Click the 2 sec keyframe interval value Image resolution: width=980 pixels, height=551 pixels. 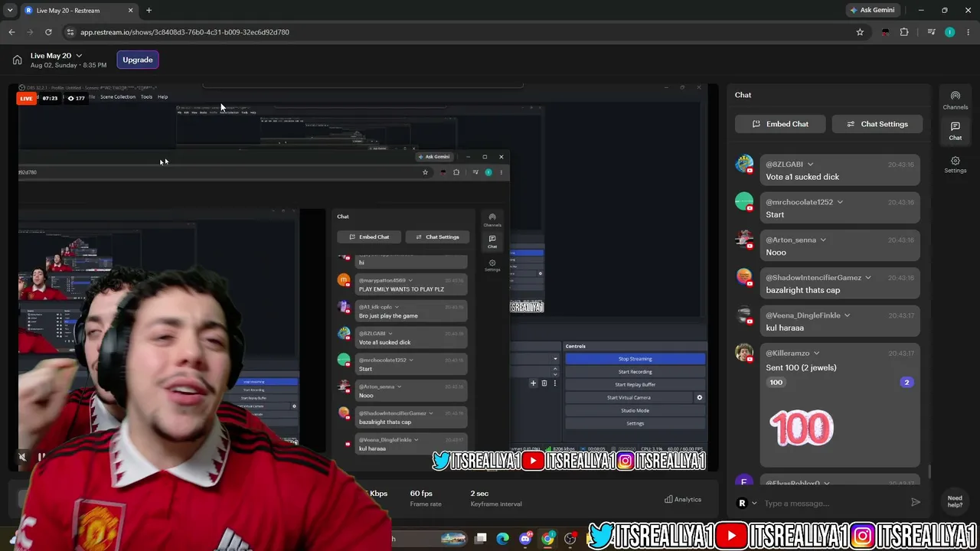pos(479,494)
